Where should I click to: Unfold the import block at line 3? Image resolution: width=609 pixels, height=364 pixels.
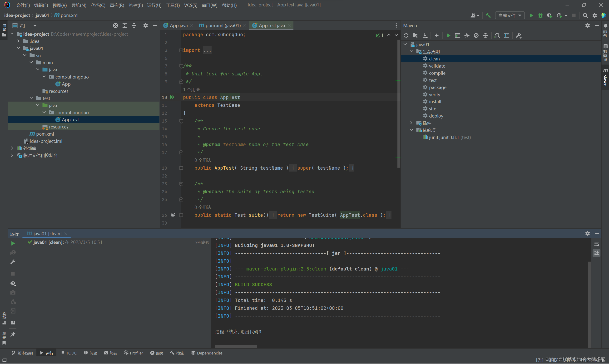pos(181,50)
